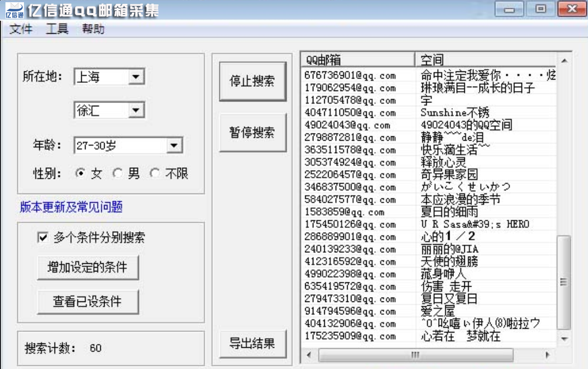The image size is (588, 369).
Task: Click the horizontal scrollbar left arrow
Action: click(309, 355)
